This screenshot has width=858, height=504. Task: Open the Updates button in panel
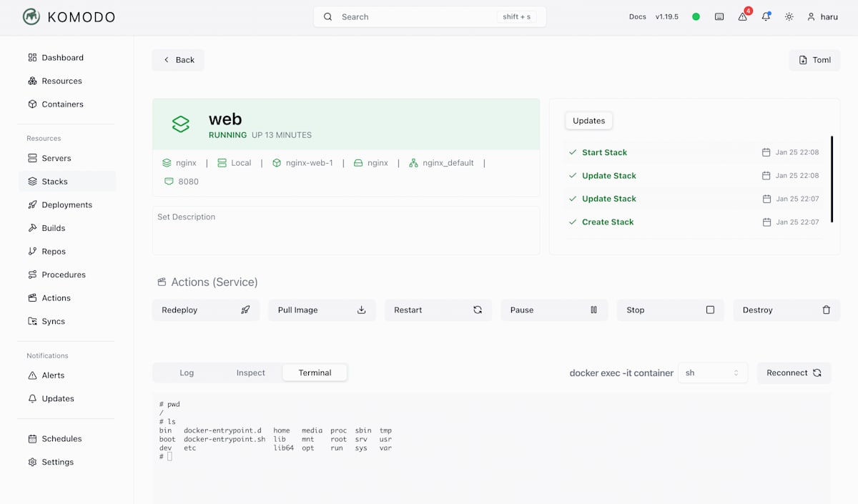click(588, 121)
